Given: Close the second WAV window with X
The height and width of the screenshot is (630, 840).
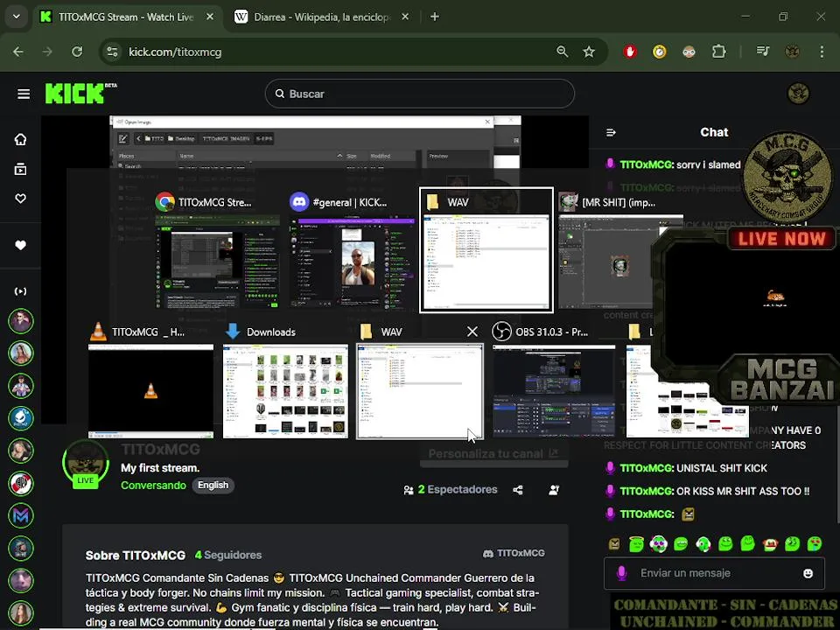Looking at the screenshot, I should click(472, 332).
